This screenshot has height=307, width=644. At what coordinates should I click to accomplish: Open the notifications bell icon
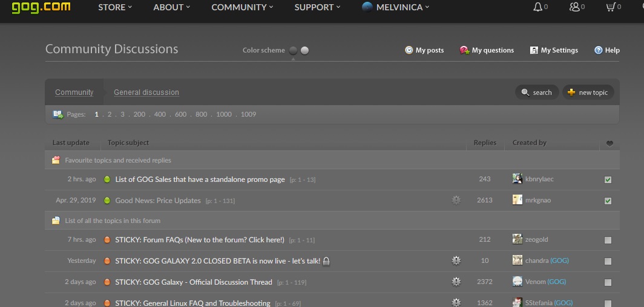[x=537, y=7]
